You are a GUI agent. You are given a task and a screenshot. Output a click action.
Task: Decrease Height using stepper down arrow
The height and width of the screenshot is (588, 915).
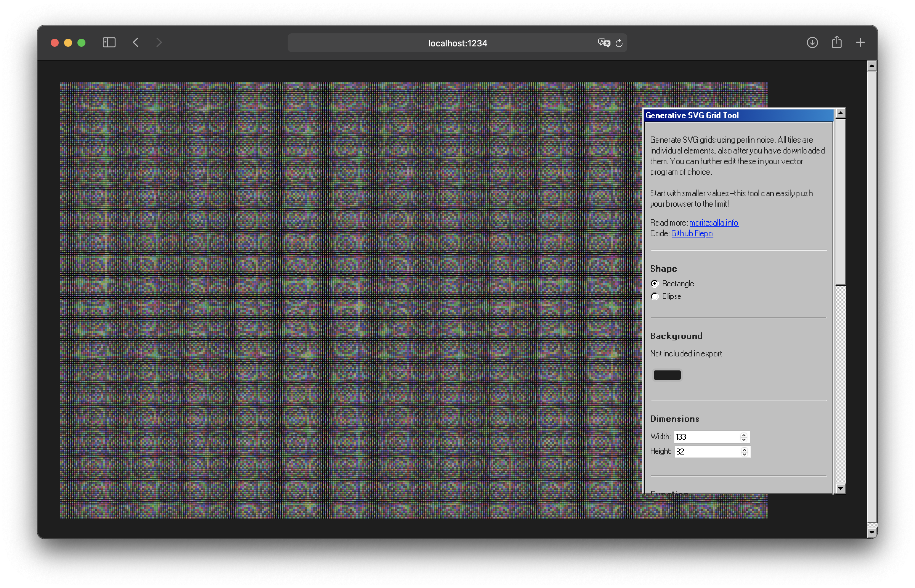pyautogui.click(x=744, y=455)
